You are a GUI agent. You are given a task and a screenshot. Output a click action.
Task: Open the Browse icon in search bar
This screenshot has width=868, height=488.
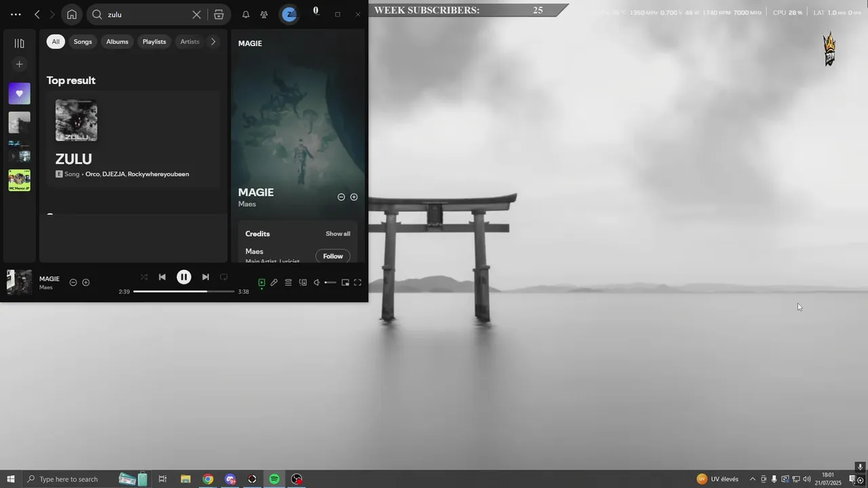(x=218, y=14)
